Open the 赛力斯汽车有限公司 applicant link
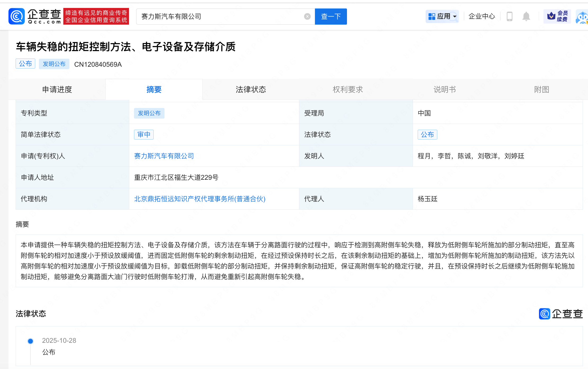The image size is (588, 369). coord(164,156)
